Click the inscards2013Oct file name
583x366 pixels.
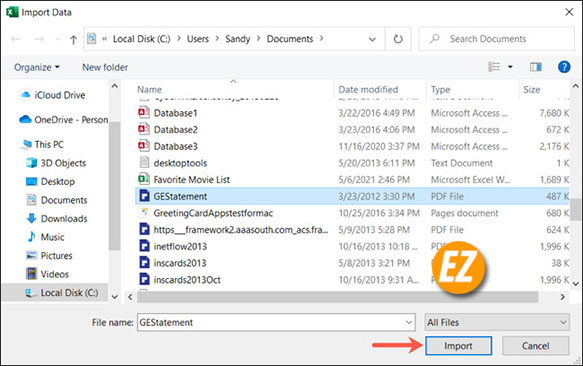pos(187,280)
